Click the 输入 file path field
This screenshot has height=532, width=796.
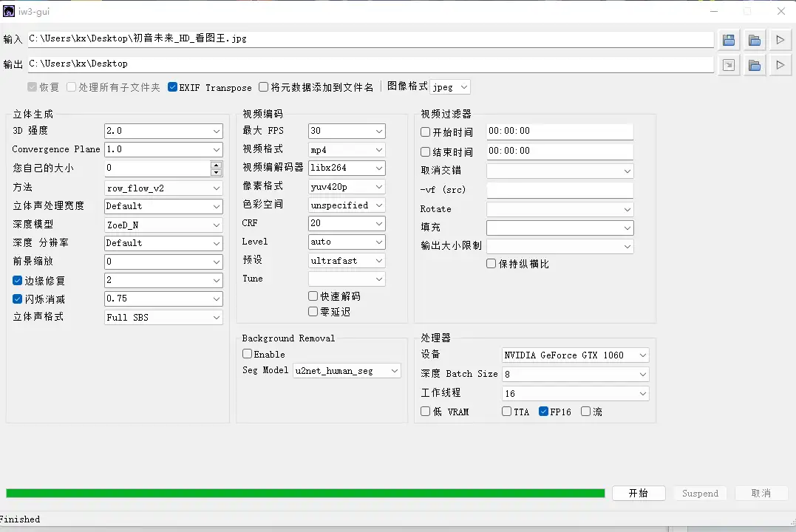point(370,39)
